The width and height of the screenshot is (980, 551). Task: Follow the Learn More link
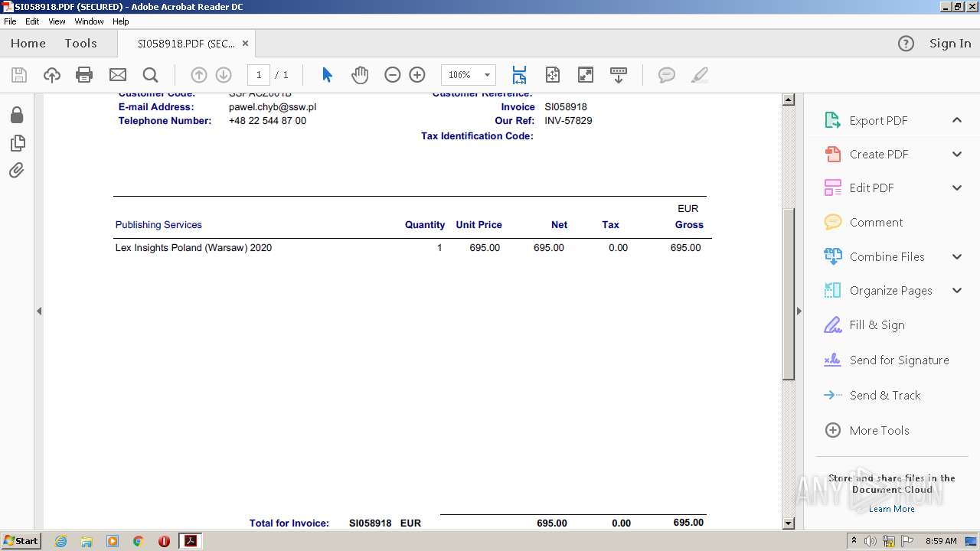click(x=891, y=509)
